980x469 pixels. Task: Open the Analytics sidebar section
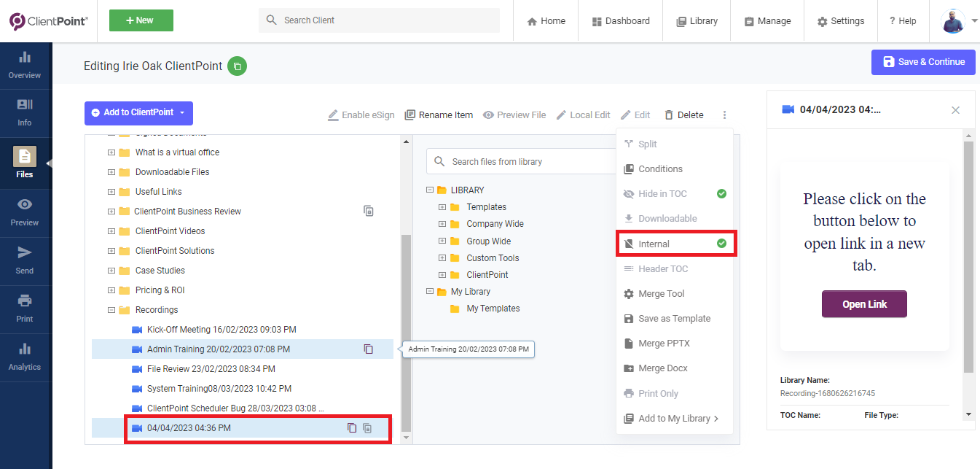click(25, 357)
